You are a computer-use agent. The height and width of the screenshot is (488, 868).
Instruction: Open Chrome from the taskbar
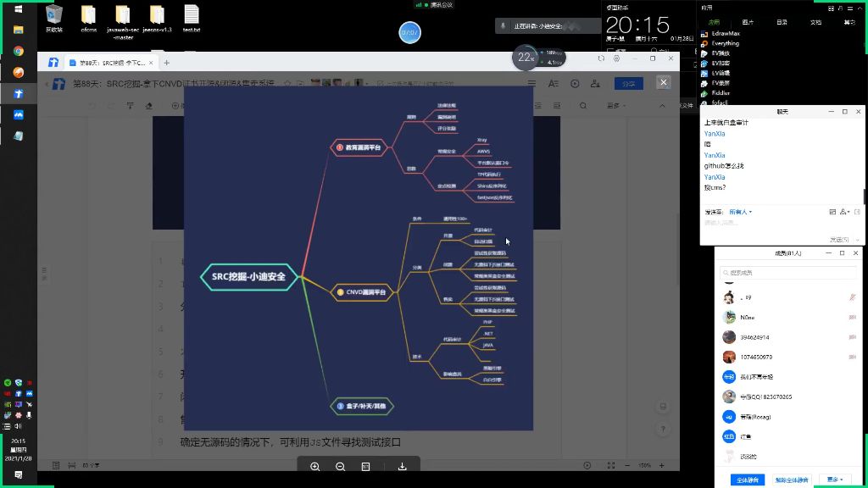click(19, 51)
